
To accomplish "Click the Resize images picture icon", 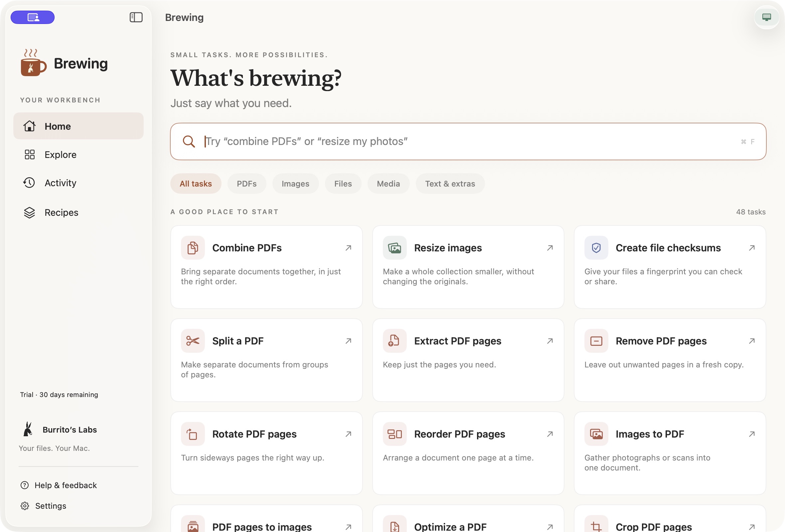I will [x=394, y=248].
